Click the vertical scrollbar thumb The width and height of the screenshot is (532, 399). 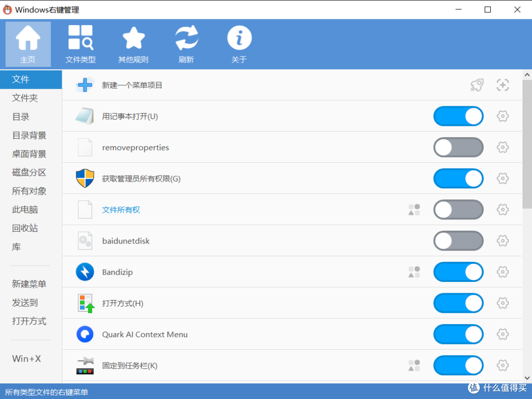(527, 145)
